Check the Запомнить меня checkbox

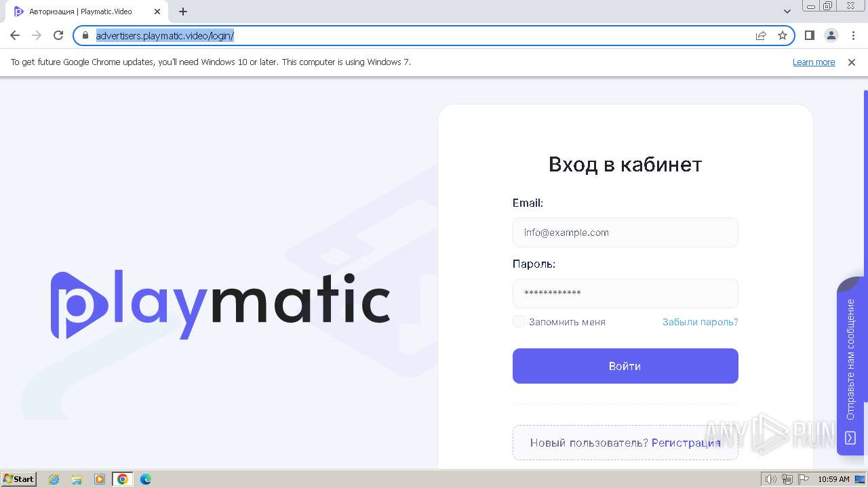[519, 322]
